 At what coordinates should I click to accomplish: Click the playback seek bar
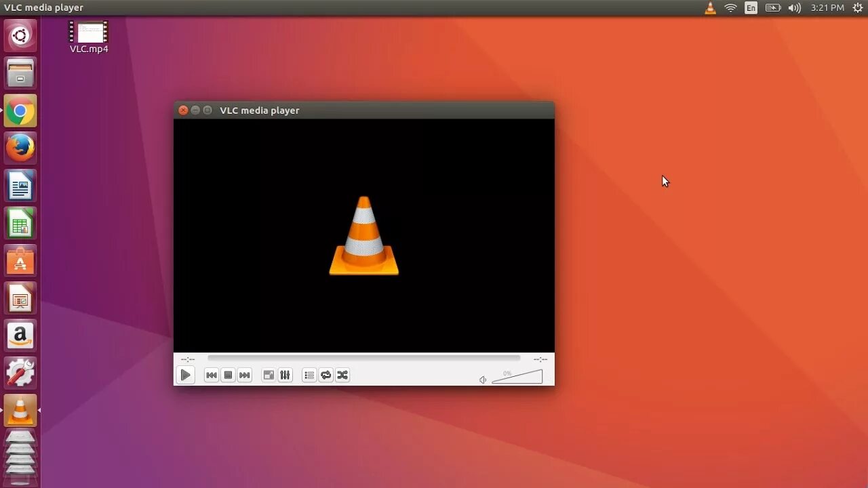click(x=364, y=358)
